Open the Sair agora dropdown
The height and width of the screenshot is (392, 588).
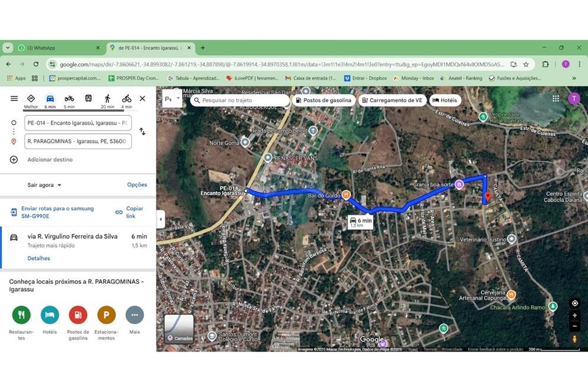44,185
